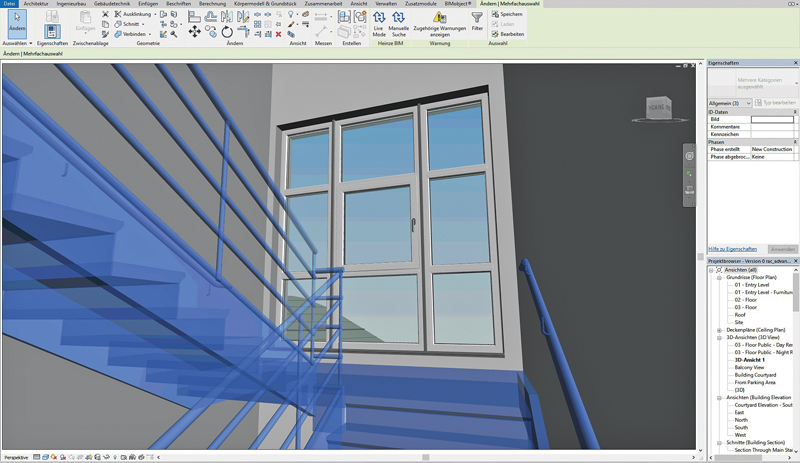
Task: Open the Eigenschaften properties button in ribbon
Action: click(x=52, y=30)
